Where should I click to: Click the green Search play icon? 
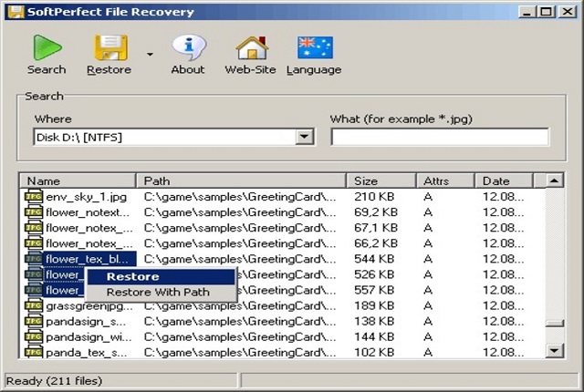[46, 47]
